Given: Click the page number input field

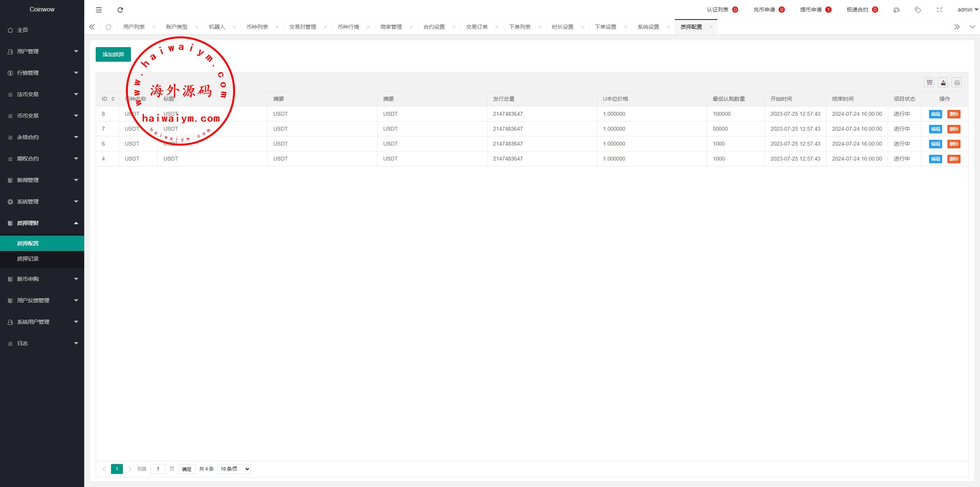Looking at the screenshot, I should 158,469.
